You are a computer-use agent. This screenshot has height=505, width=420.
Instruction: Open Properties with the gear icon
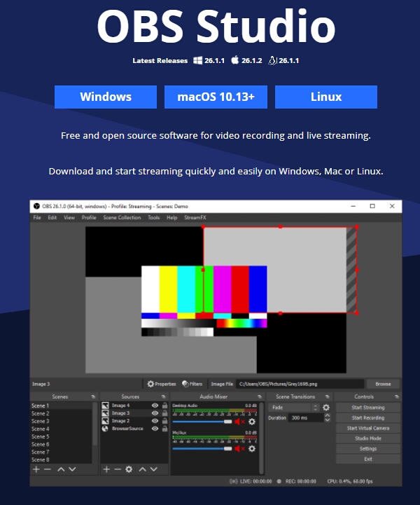162,384
